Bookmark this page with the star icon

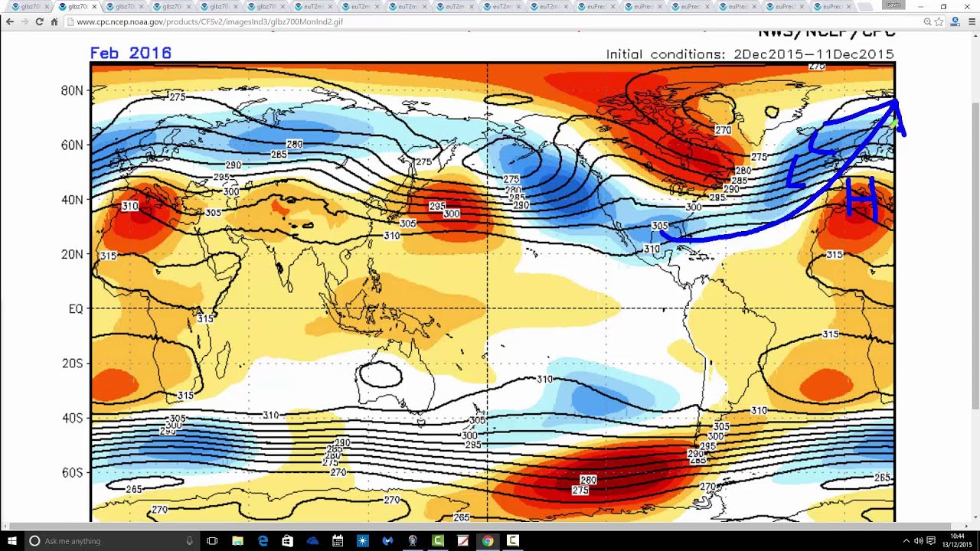tap(939, 22)
